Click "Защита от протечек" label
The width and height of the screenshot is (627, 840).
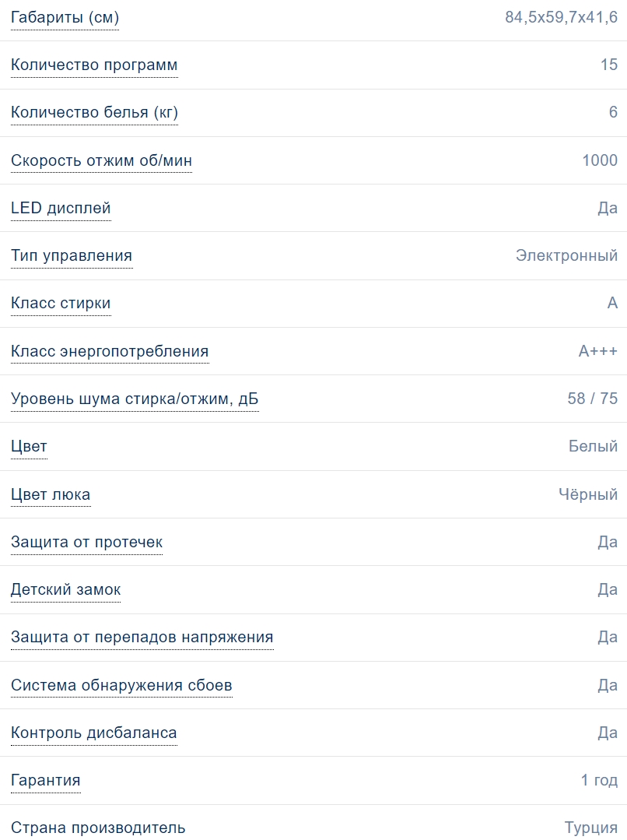point(86,542)
